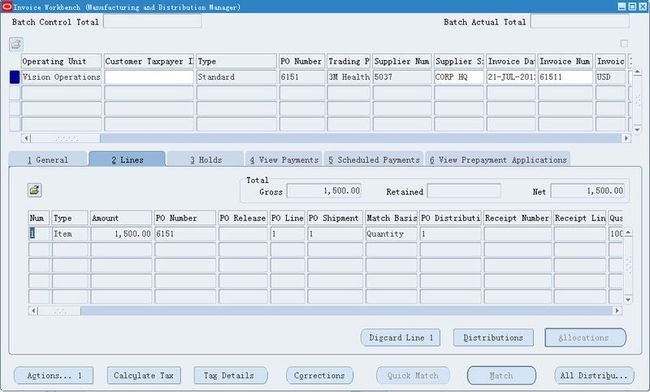This screenshot has width=650, height=392.
Task: Click the Calculate Tax button
Action: click(x=143, y=375)
